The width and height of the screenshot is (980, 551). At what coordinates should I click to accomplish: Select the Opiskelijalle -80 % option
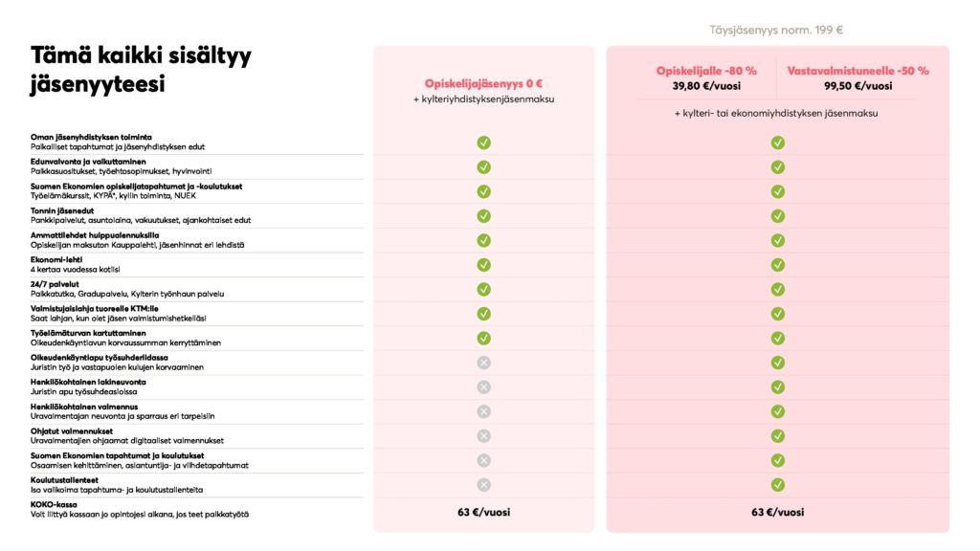pyautogui.click(x=706, y=71)
